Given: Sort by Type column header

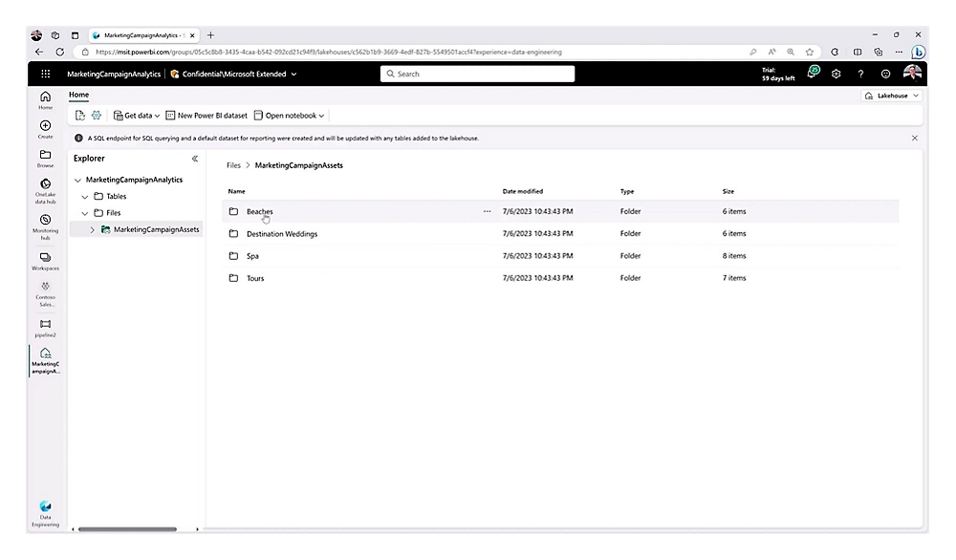Looking at the screenshot, I should (627, 191).
